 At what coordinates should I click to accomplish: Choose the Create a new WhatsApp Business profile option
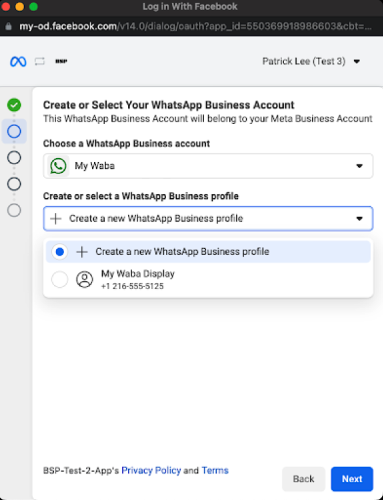click(208, 252)
